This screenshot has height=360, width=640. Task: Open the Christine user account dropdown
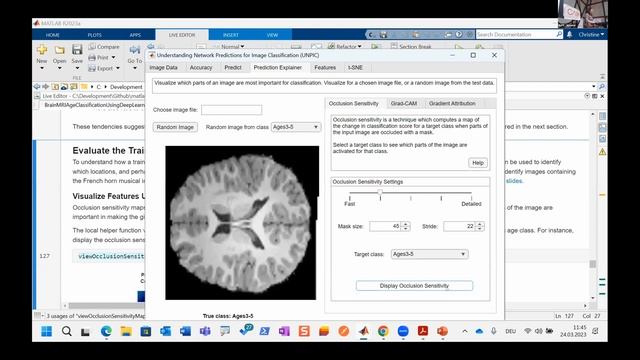click(591, 35)
